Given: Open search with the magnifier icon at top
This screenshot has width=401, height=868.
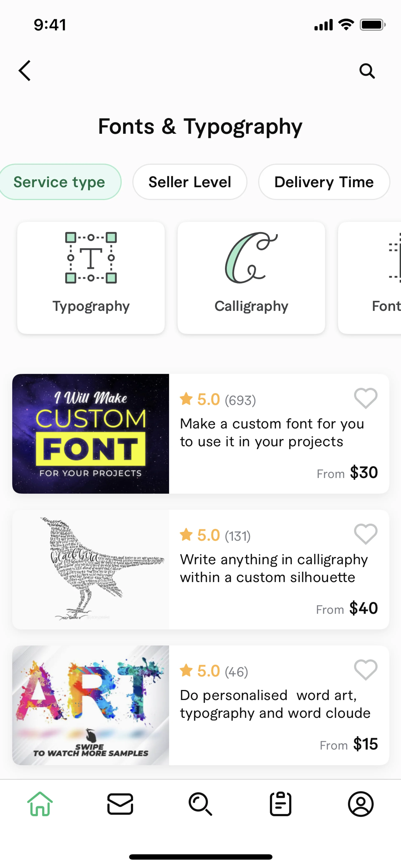Looking at the screenshot, I should (367, 71).
